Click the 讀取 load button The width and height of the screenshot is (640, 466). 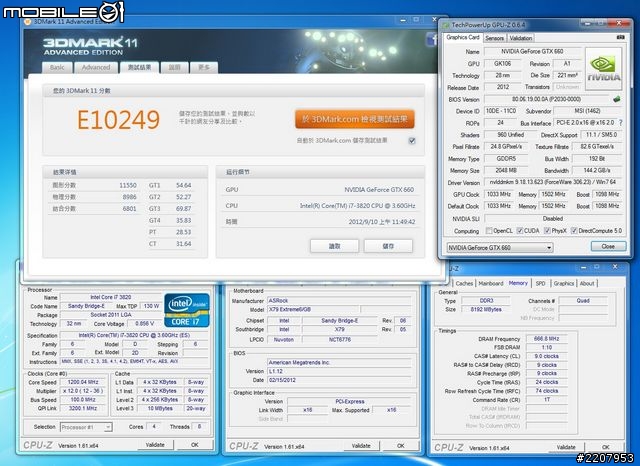point(334,246)
